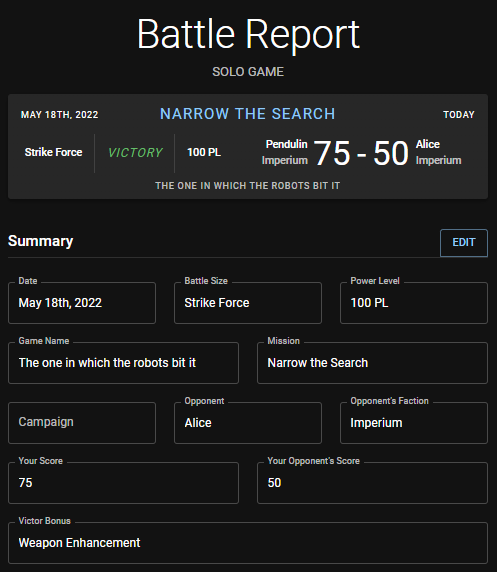
Task: Click the 75 - 50 score display
Action: pyautogui.click(x=361, y=153)
